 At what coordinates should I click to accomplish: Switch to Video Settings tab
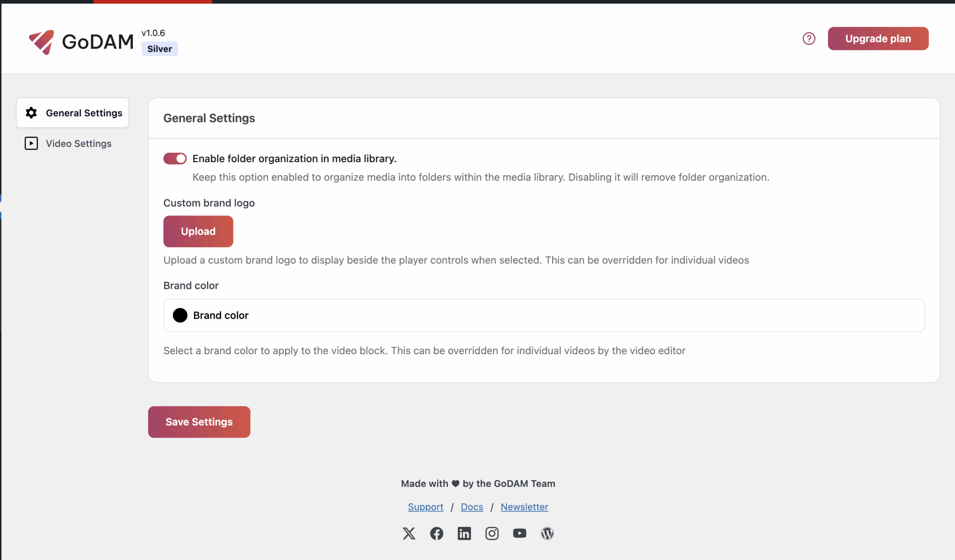72,144
